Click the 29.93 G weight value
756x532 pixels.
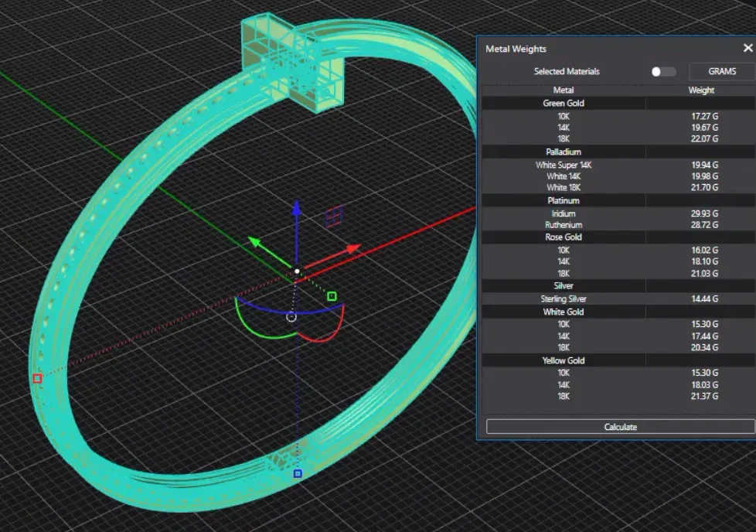pos(704,213)
